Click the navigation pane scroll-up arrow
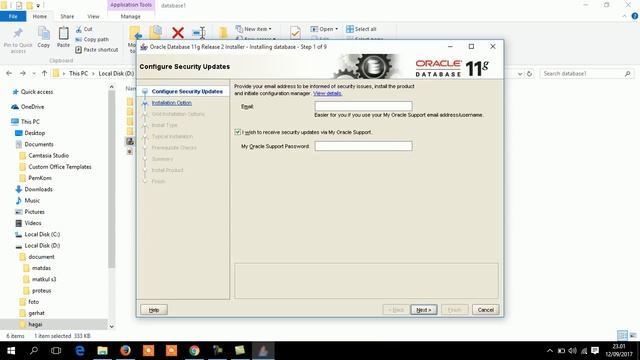The width and height of the screenshot is (640, 360). [111, 87]
